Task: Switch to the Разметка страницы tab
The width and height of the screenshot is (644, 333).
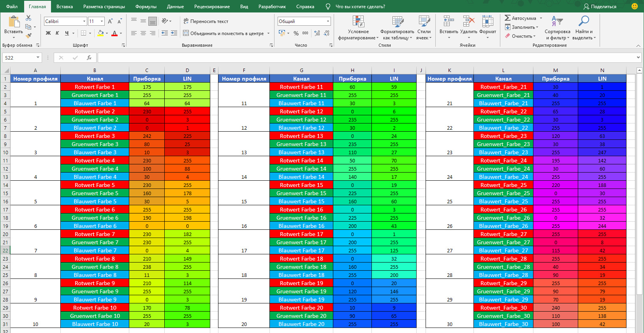Action: point(104,6)
